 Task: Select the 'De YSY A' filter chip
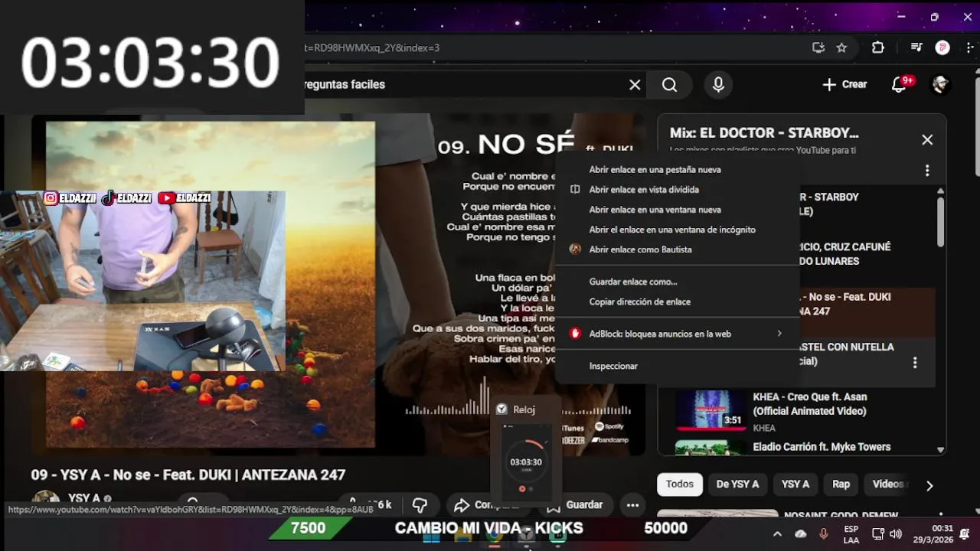coord(737,484)
